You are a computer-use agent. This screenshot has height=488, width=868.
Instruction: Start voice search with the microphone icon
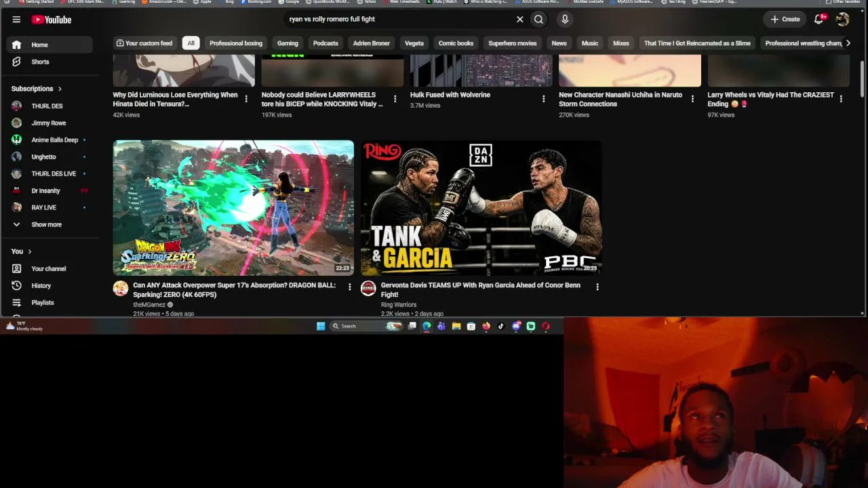pos(565,19)
